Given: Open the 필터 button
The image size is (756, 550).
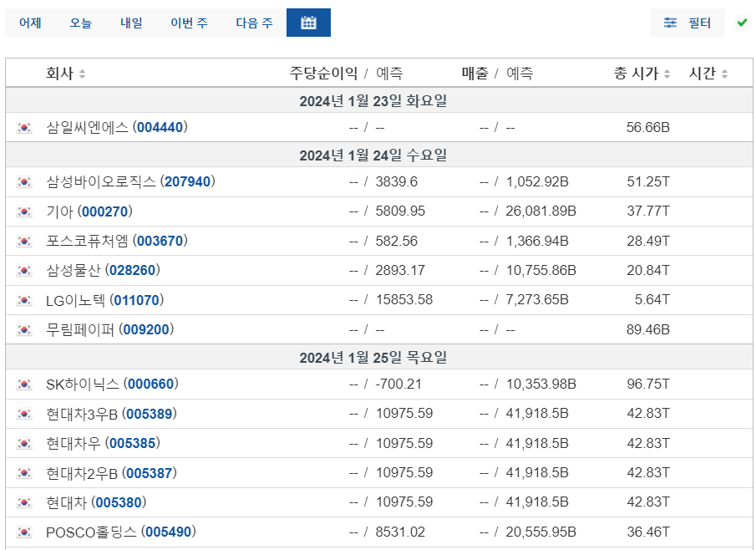Looking at the screenshot, I should (687, 23).
